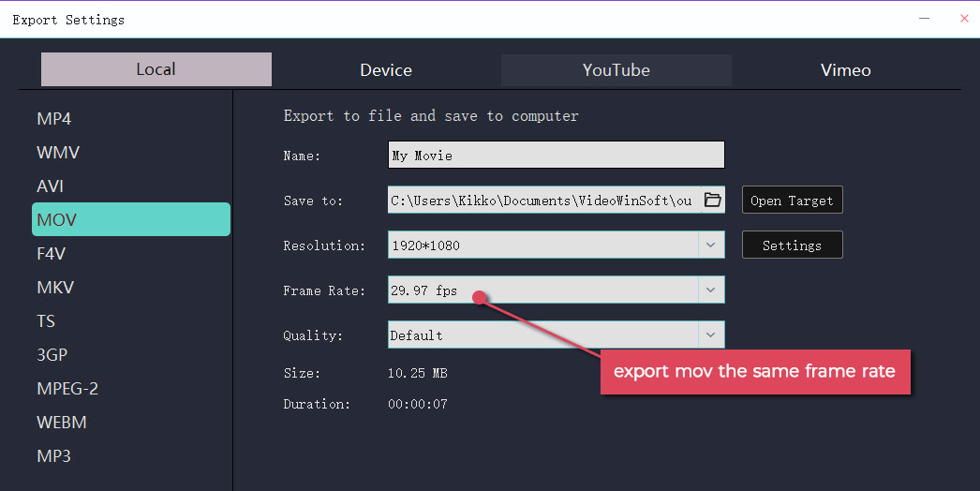980x491 pixels.
Task: Click the folder browse icon
Action: point(712,200)
